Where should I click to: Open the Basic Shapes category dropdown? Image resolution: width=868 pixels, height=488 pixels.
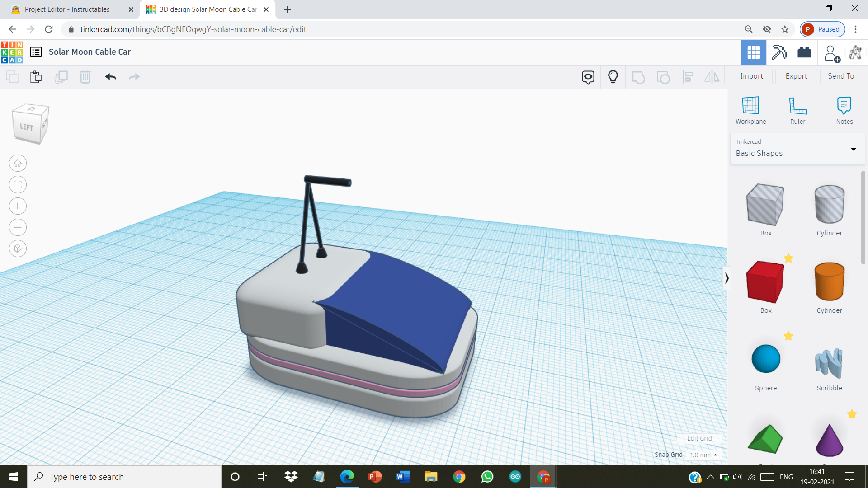[x=854, y=149]
